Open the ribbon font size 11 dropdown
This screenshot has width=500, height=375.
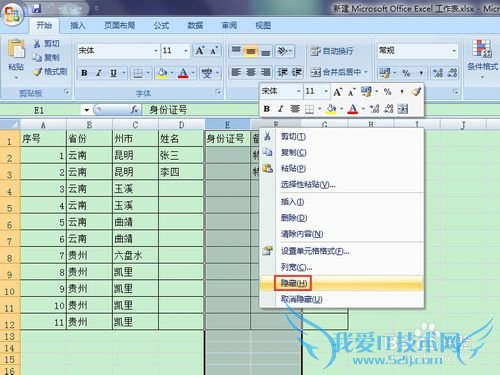tap(186, 51)
